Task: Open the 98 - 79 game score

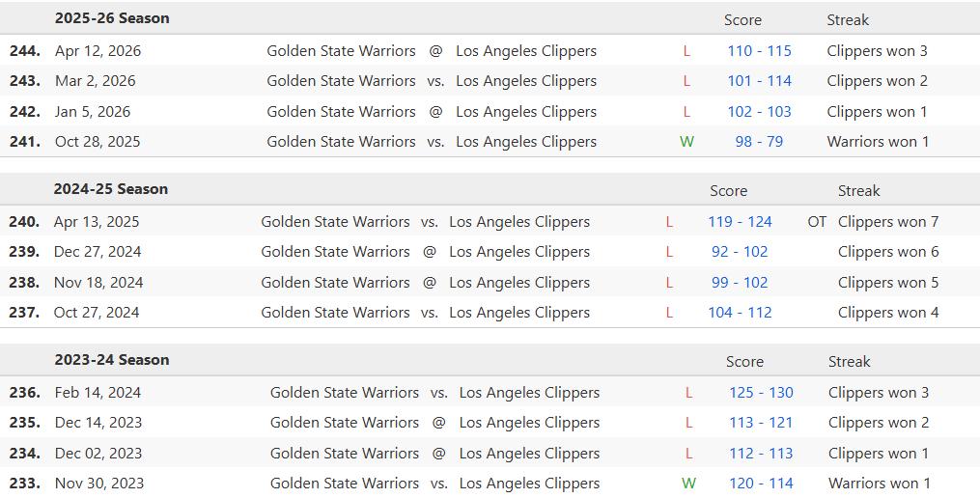Action: pos(759,142)
